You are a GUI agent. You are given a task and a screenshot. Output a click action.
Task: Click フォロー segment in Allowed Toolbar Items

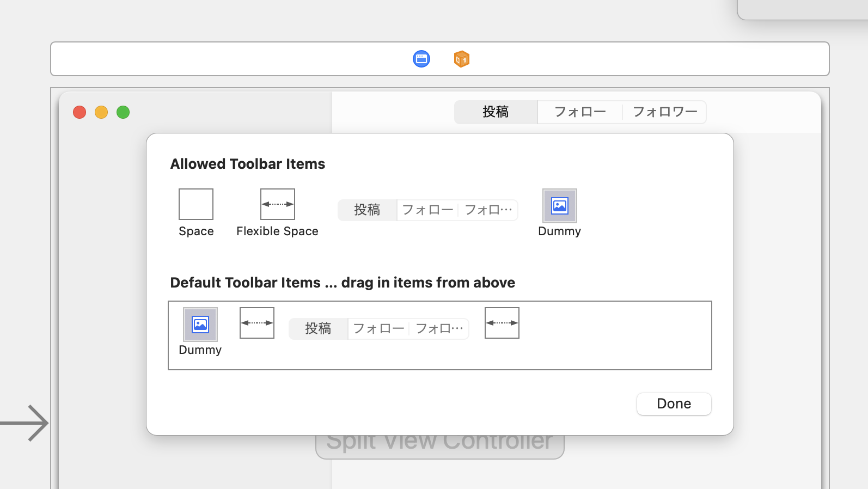427,210
